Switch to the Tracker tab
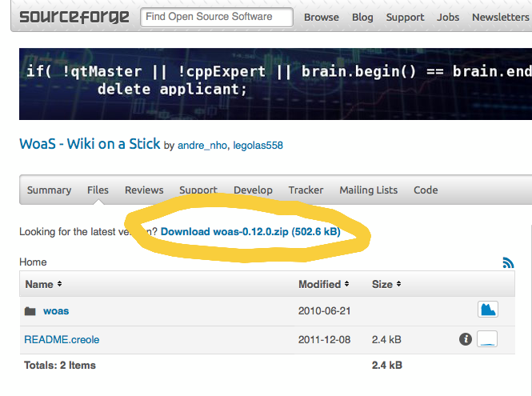Screen dimensions: 532x396 tap(306, 190)
